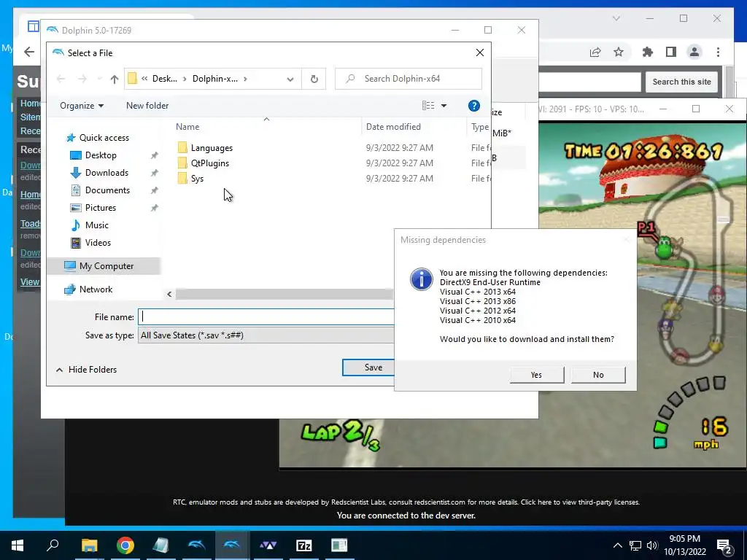This screenshot has height=560, width=747.
Task: Select the Languages folder
Action: point(212,148)
